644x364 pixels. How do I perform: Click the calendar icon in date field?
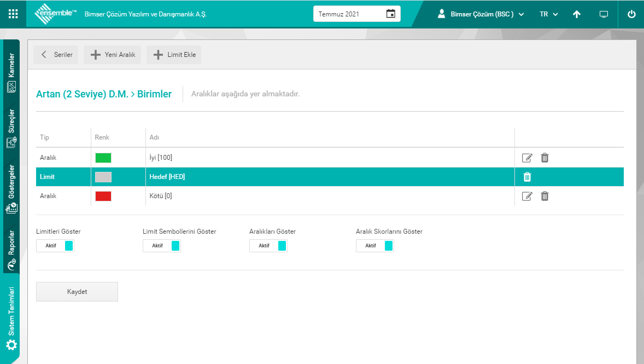[x=390, y=14]
